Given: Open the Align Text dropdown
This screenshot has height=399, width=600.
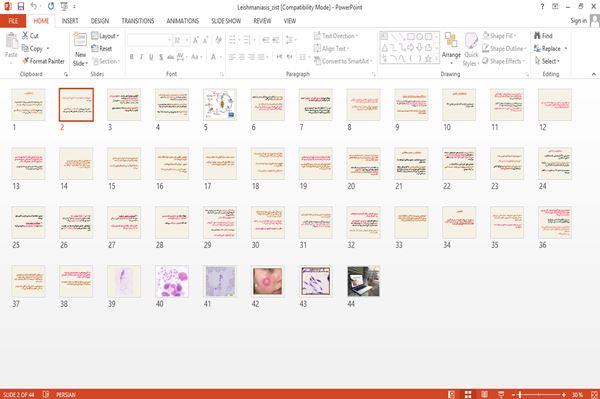Looking at the screenshot, I should coord(331,48).
